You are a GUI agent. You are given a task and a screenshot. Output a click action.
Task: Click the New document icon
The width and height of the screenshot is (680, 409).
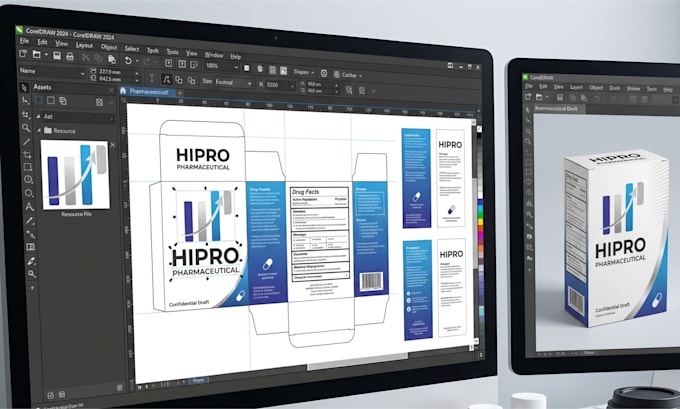click(23, 54)
